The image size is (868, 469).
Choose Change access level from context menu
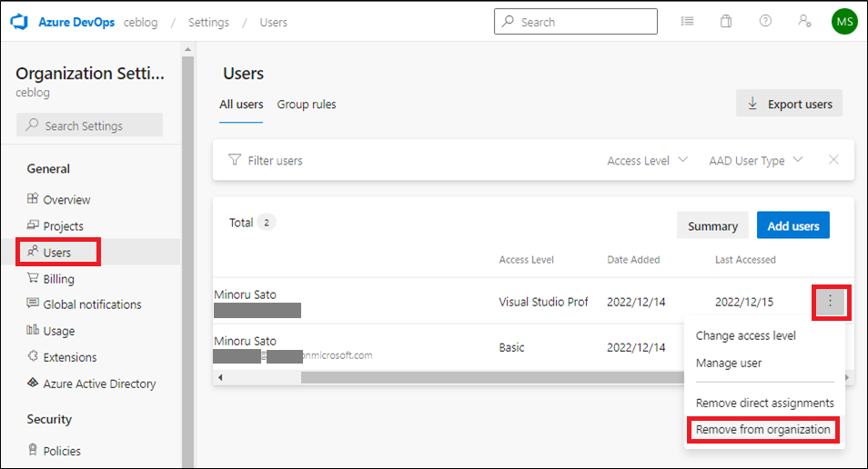(x=746, y=335)
